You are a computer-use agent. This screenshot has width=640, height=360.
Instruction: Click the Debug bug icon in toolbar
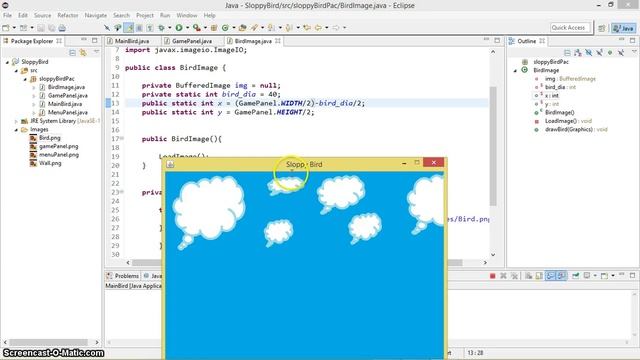[161, 28]
